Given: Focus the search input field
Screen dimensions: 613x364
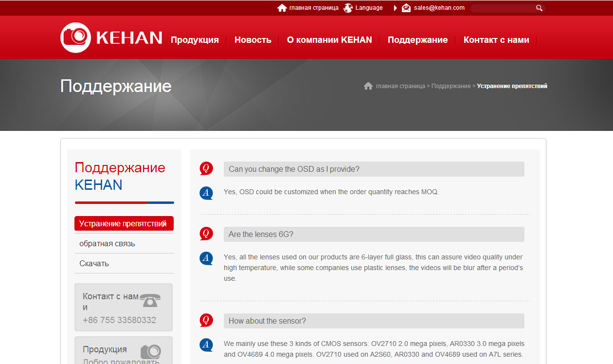Looking at the screenshot, I should point(503,8).
